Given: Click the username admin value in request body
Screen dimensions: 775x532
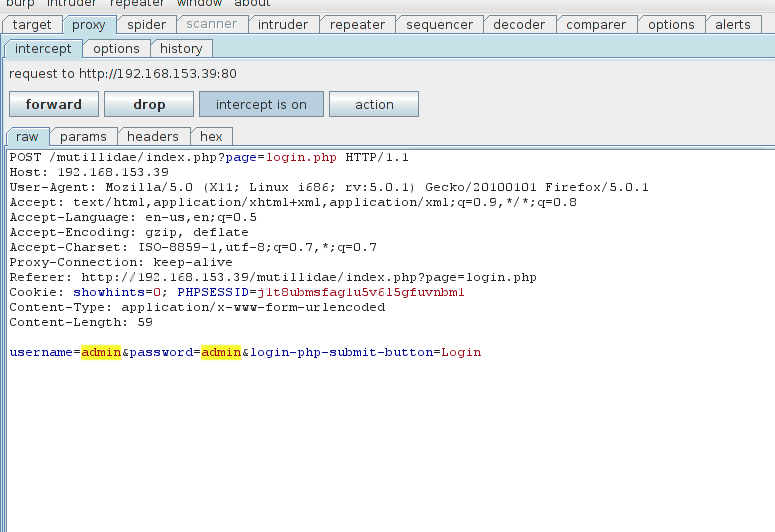Looking at the screenshot, I should coord(101,352).
